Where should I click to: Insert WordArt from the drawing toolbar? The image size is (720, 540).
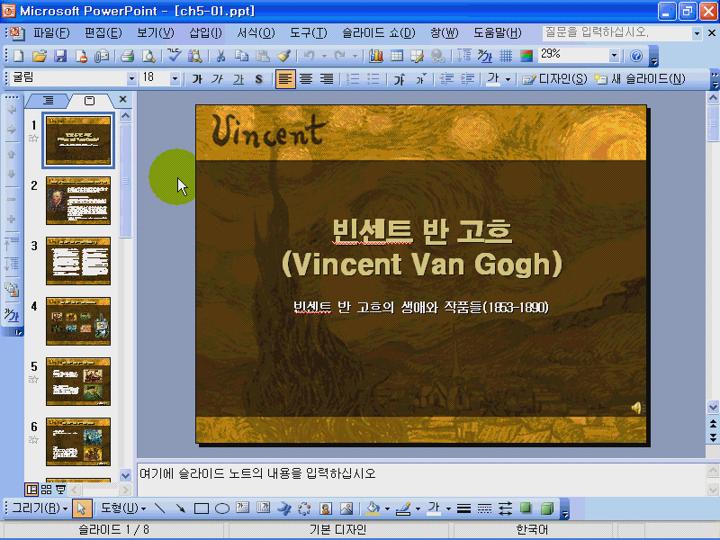point(284,508)
